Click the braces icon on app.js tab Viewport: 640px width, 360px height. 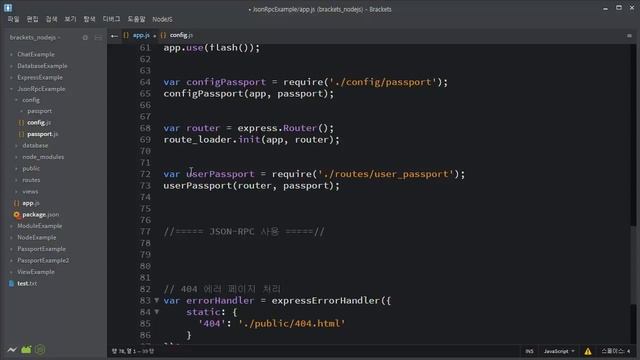126,36
